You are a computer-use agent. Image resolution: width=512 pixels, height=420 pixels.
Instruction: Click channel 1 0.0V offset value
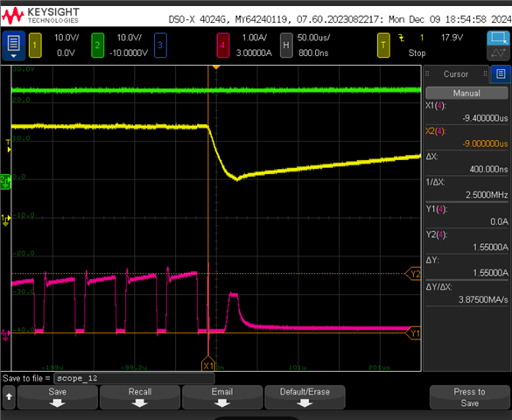pyautogui.click(x=66, y=52)
